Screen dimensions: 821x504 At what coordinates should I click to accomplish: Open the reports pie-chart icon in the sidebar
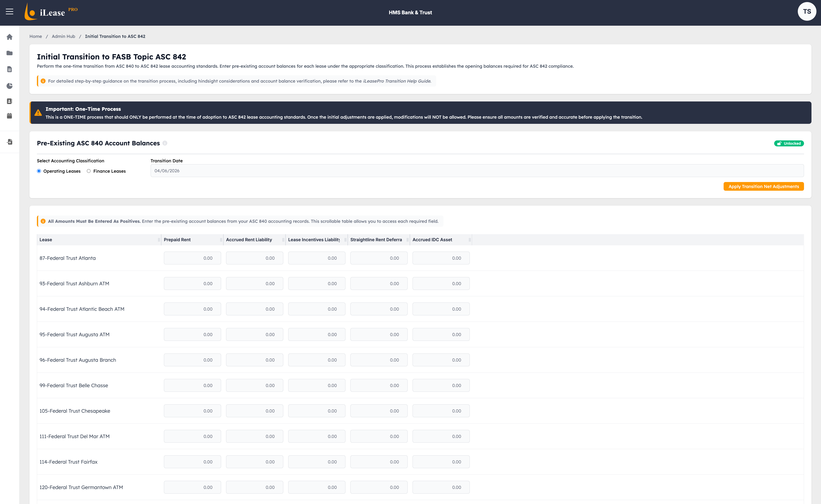[9, 86]
